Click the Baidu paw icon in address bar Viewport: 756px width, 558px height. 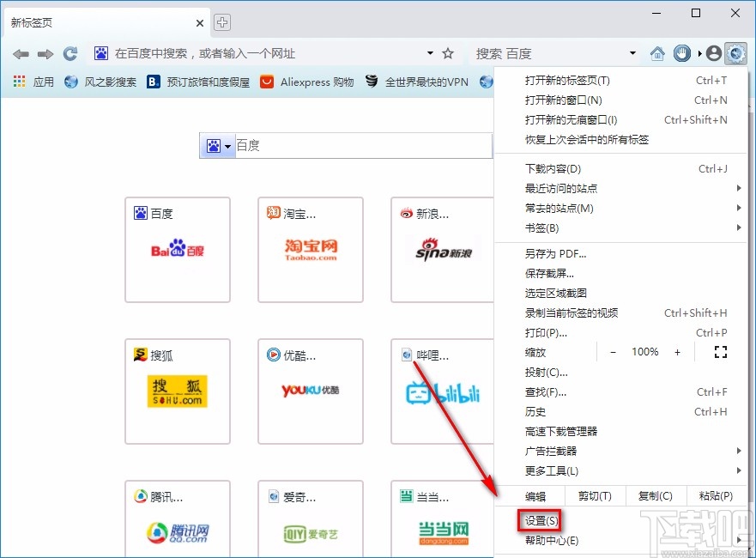click(100, 53)
